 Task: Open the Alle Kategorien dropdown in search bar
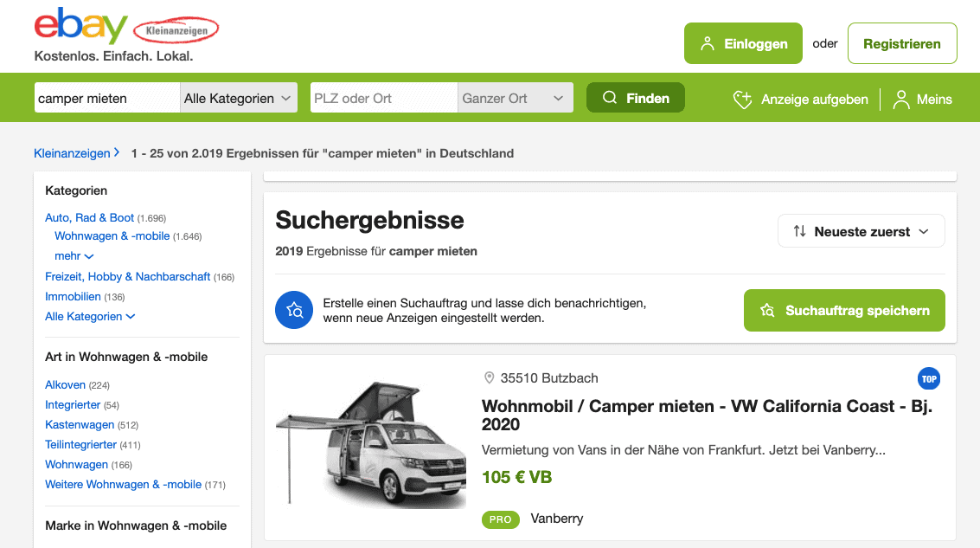[x=238, y=98]
